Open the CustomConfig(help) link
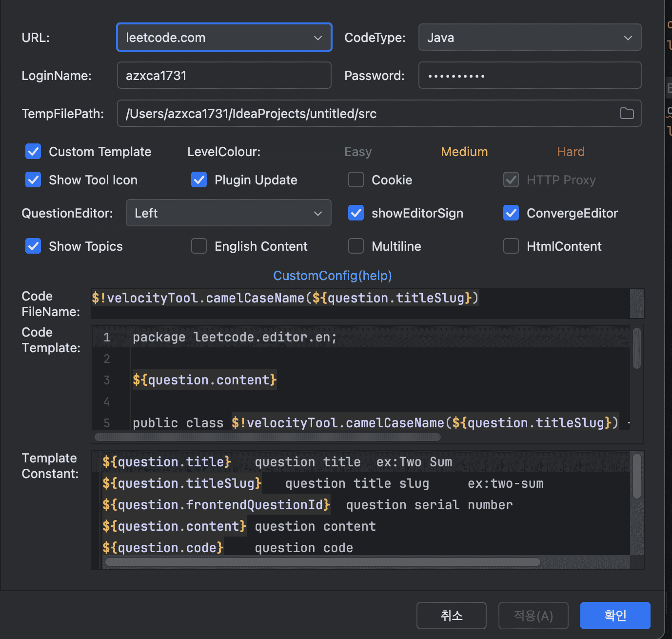The height and width of the screenshot is (639, 672). click(332, 276)
